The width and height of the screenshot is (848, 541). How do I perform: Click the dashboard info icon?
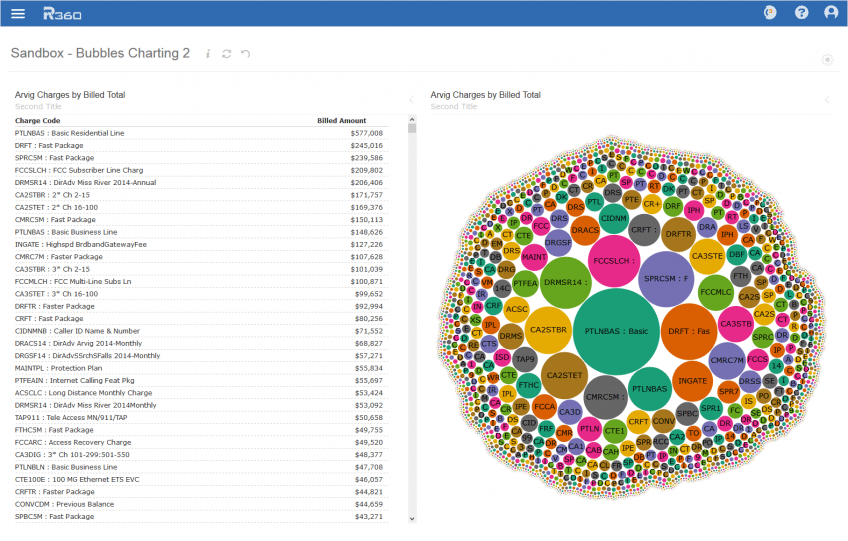tap(208, 54)
